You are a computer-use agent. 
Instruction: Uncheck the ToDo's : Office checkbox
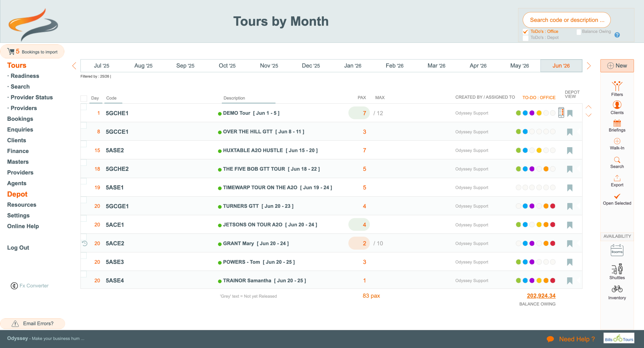tap(526, 32)
